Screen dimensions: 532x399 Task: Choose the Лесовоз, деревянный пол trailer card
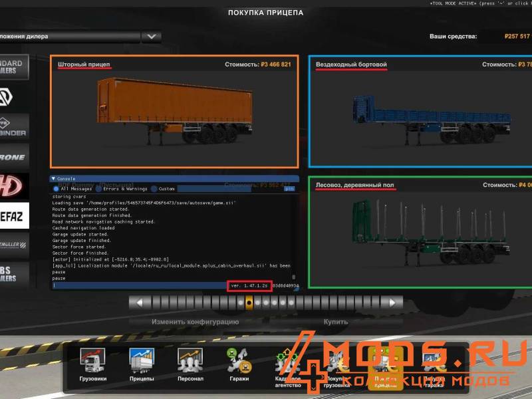pos(420,232)
